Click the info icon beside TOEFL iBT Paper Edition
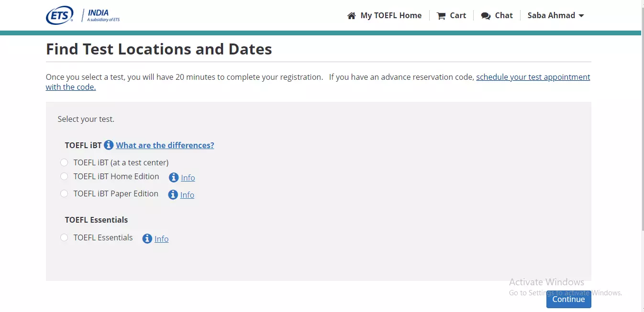The image size is (644, 312). [173, 194]
